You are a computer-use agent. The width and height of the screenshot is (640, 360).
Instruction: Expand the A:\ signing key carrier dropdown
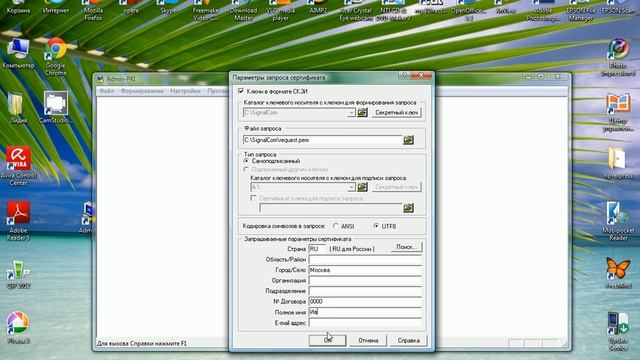coord(351,187)
